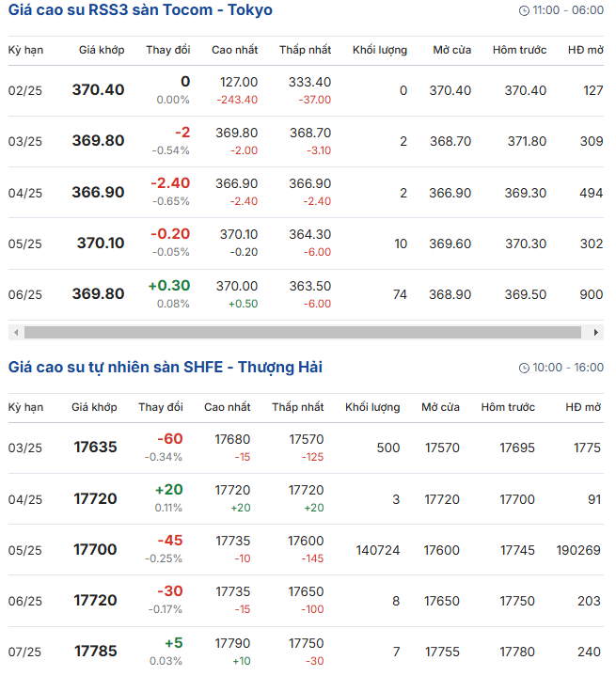Click "Khối lượng" column header in Tocom table

pos(380,49)
